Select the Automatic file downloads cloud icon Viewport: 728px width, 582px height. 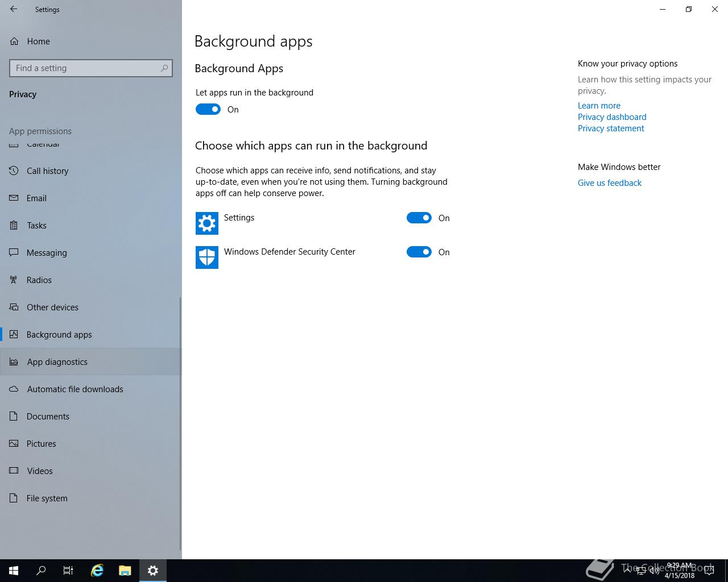(x=14, y=389)
